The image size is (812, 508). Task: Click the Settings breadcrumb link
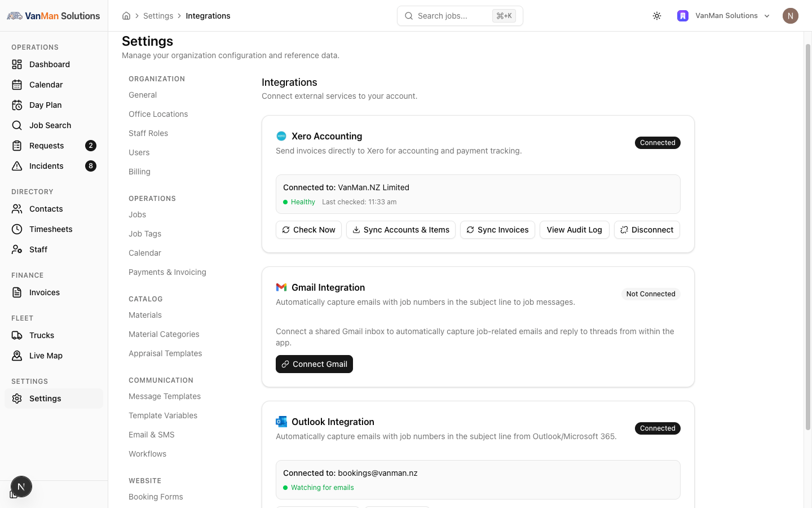158,16
